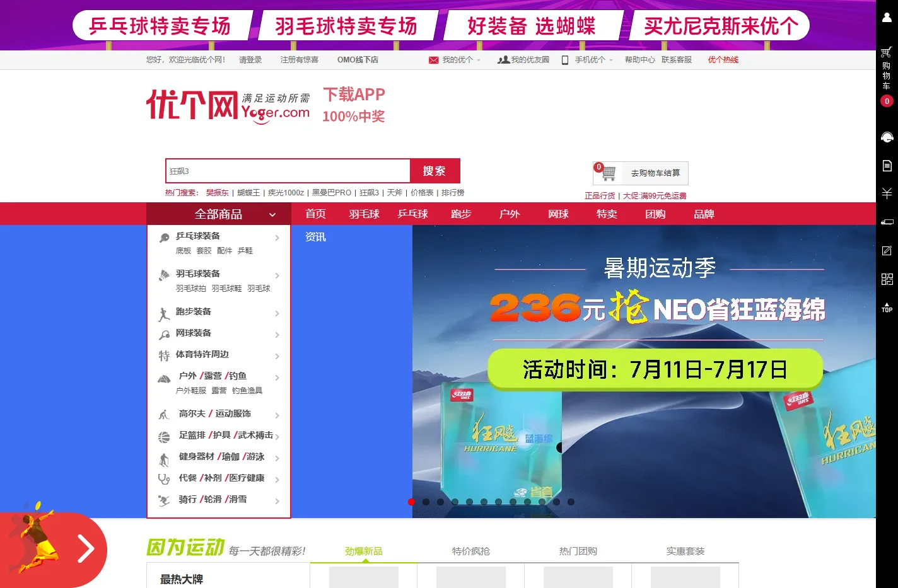Open 乒乓球 in the main navigation

point(412,214)
